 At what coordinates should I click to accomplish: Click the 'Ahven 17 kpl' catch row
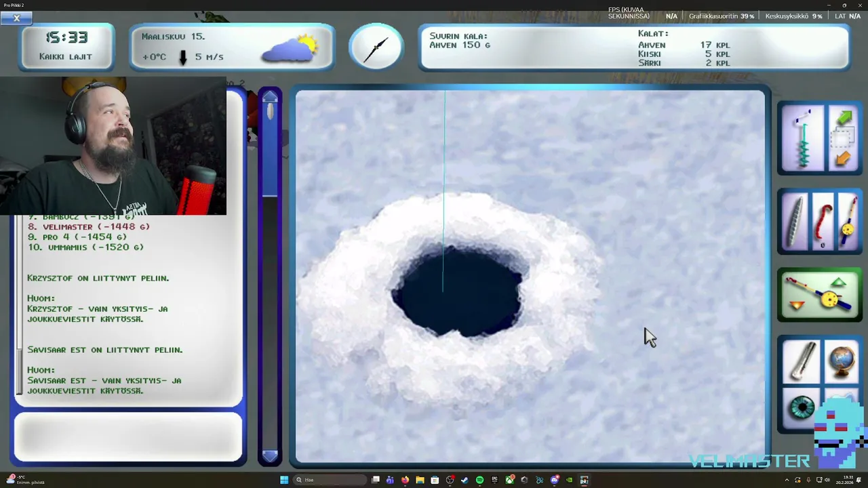click(x=684, y=45)
